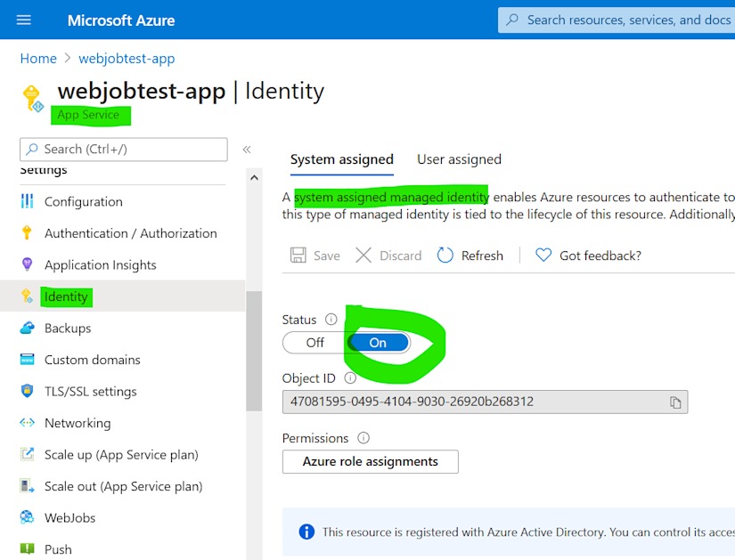
Task: Open the hamburger portal menu
Action: click(23, 20)
